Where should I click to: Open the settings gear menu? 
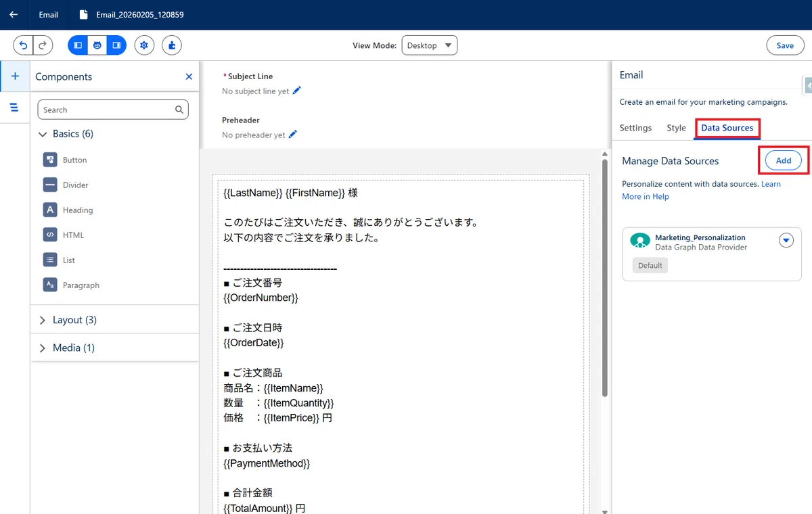pos(144,45)
